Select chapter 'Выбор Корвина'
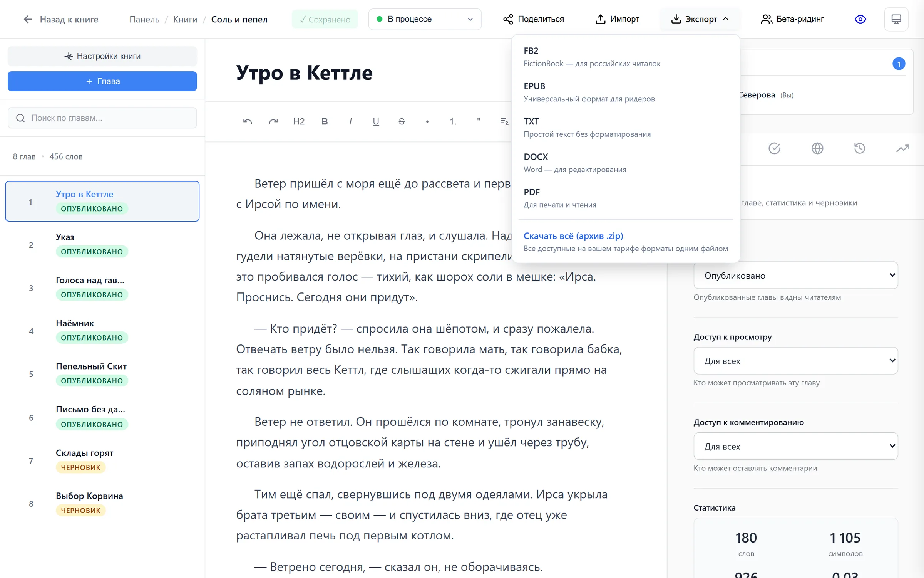This screenshot has height=578, width=924. (x=102, y=504)
